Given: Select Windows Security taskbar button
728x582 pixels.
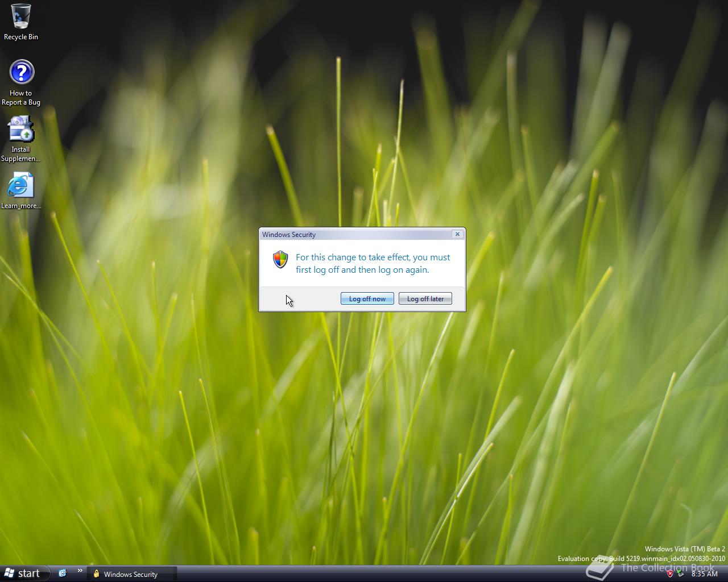Looking at the screenshot, I should tap(132, 574).
